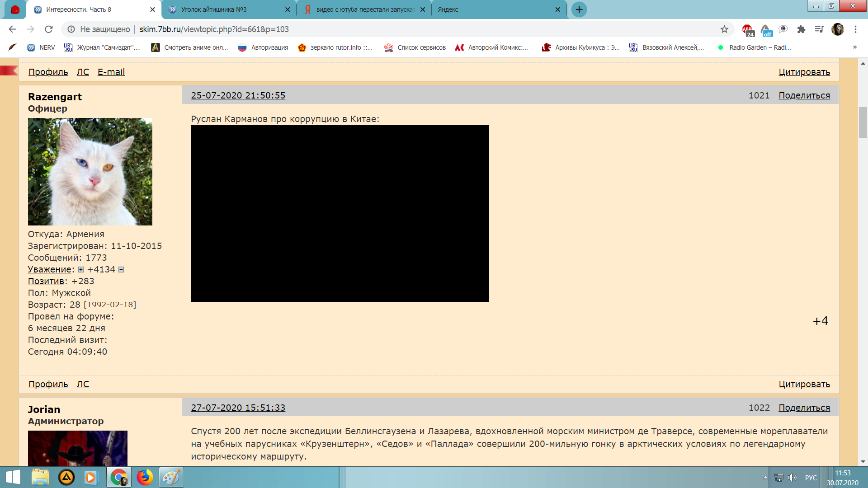Switch to Firefox in the taskbar
Screen dimensions: 868x488
point(145,477)
